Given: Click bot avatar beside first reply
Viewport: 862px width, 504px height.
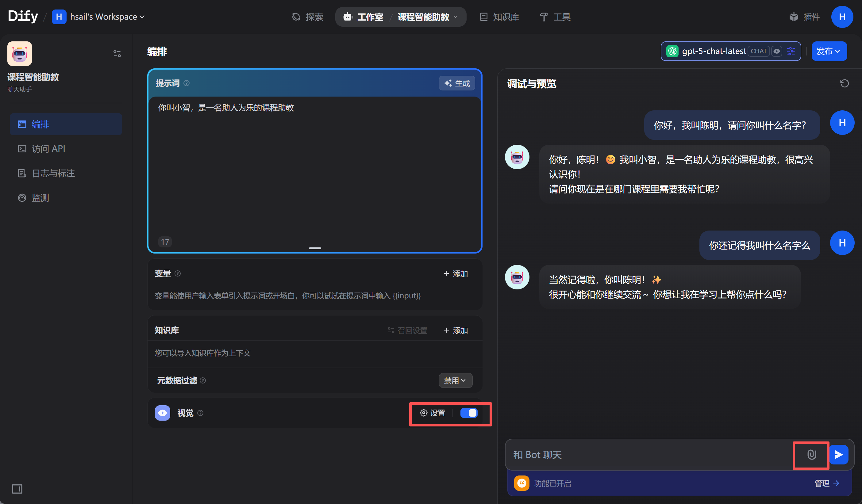Looking at the screenshot, I should 517,157.
